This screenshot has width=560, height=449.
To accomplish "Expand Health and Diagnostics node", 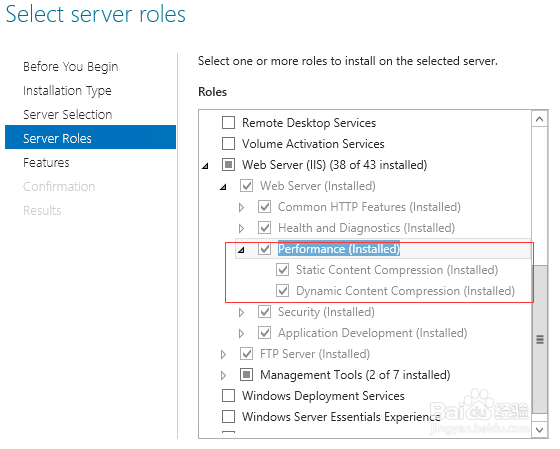I will click(241, 228).
